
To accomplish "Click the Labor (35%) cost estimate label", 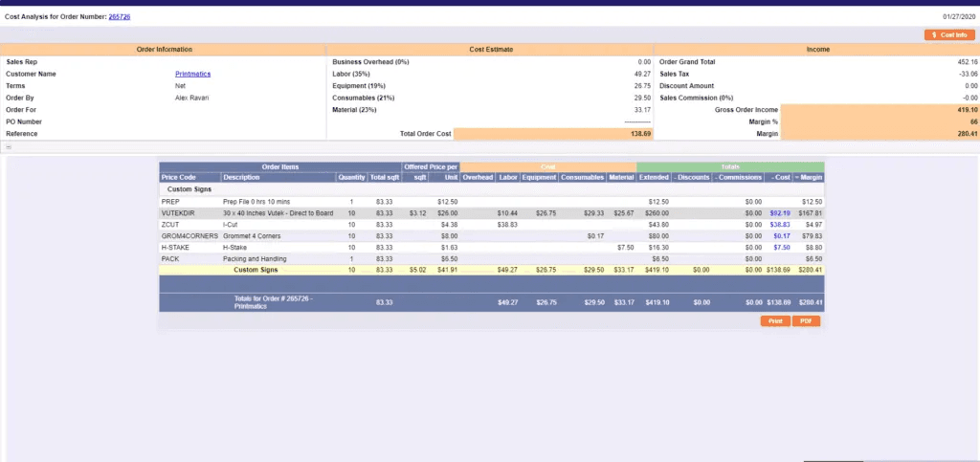I will [351, 74].
